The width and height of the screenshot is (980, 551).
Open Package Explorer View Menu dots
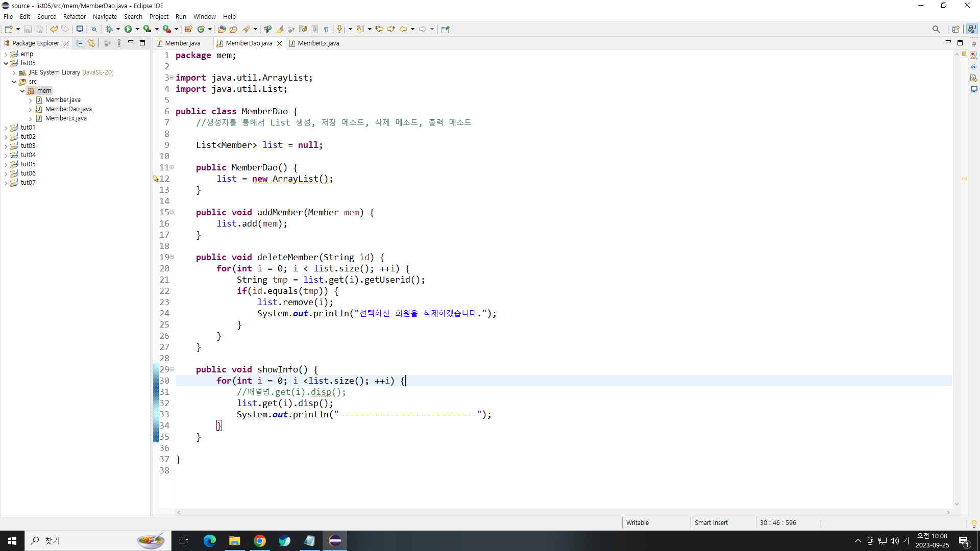119,43
